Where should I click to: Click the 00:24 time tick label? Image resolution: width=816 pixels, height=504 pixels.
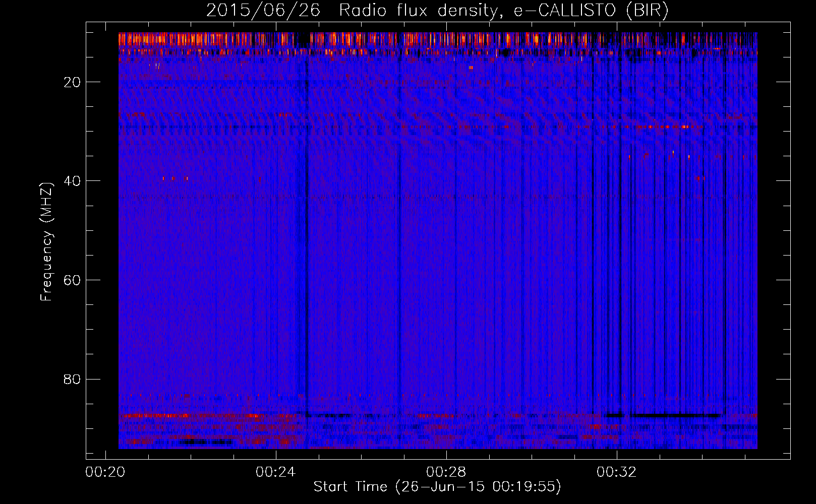pyautogui.click(x=276, y=472)
